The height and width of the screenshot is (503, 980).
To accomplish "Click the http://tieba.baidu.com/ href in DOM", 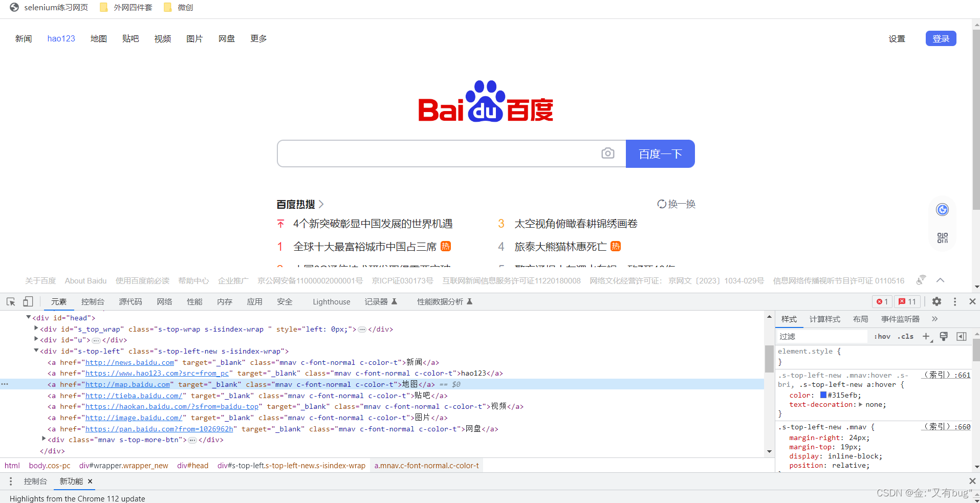I will click(134, 396).
